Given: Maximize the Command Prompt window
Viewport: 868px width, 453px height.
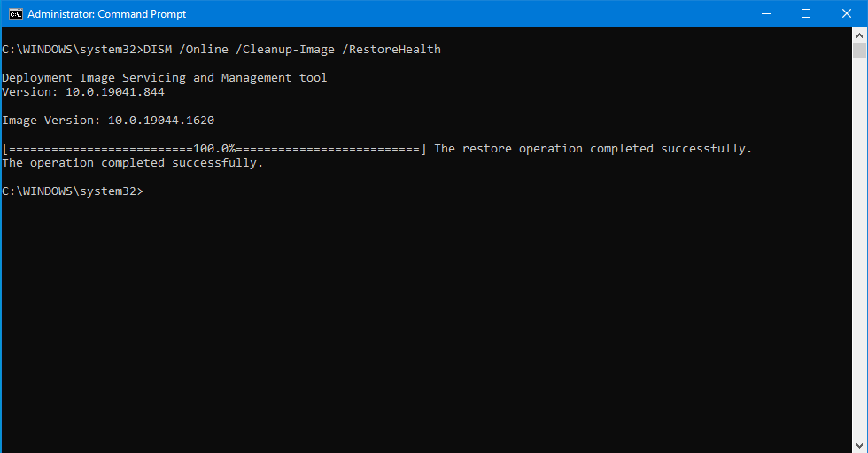Looking at the screenshot, I should 806,14.
